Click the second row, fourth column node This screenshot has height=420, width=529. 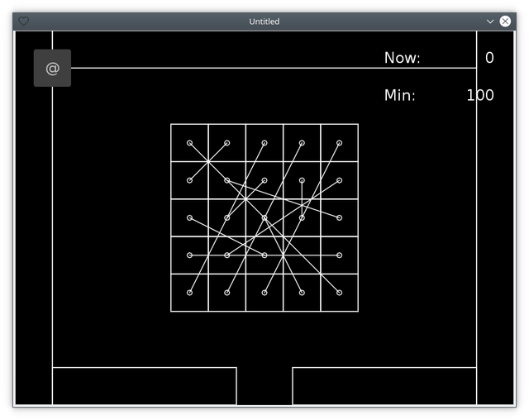coord(302,180)
